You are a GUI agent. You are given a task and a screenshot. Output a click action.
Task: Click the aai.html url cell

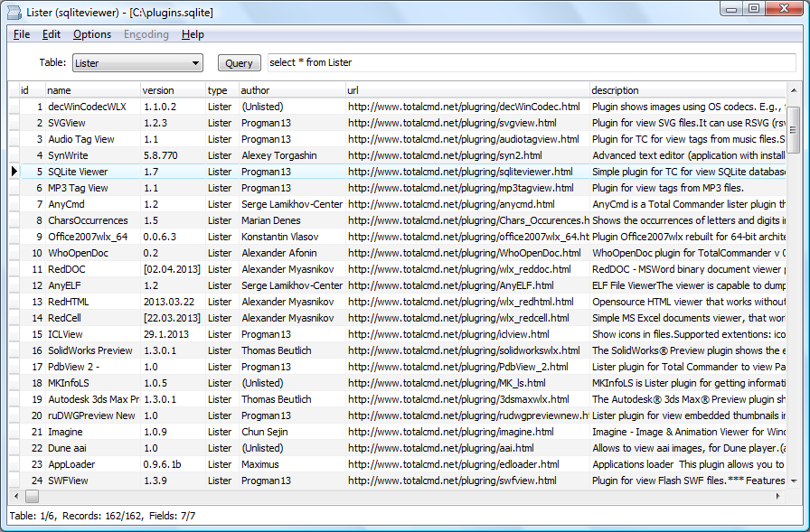[x=467, y=448]
